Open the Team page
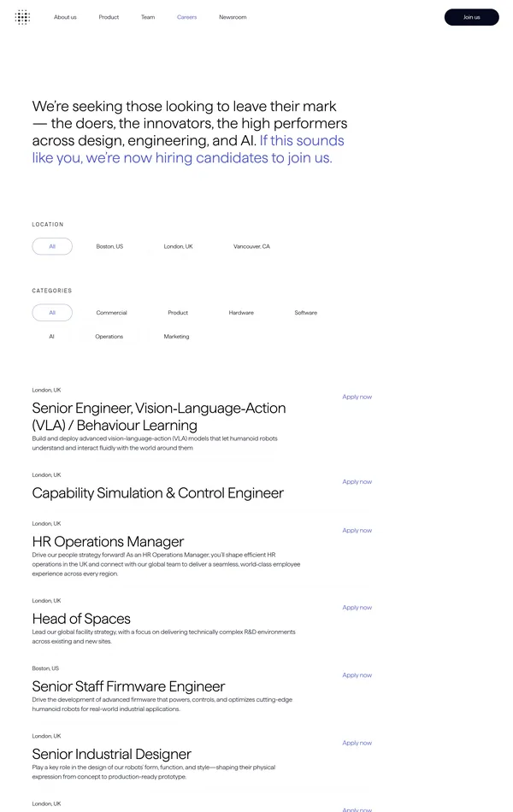Screen dimensions: 513x812 [x=148, y=17]
